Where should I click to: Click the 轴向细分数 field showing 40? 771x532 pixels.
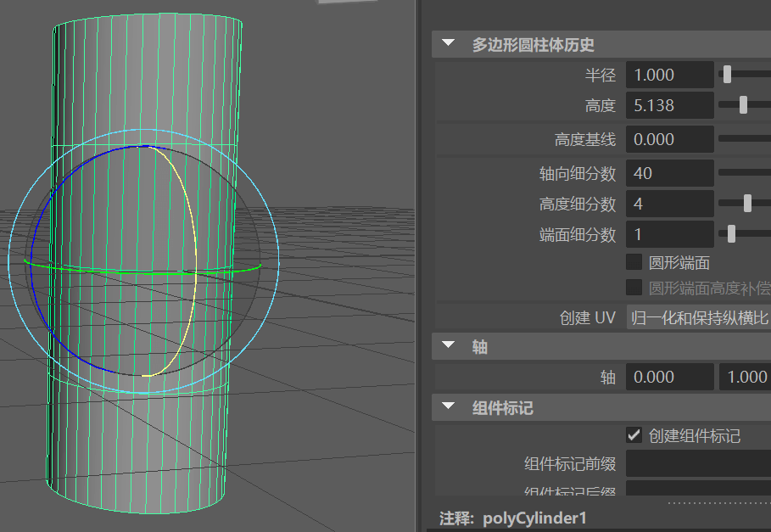coord(669,173)
